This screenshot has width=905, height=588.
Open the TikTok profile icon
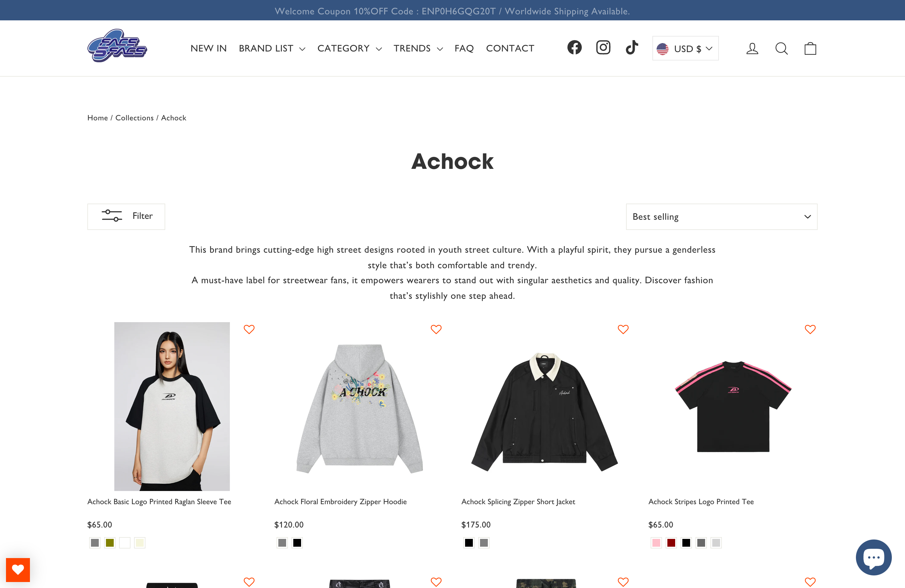pyautogui.click(x=631, y=48)
